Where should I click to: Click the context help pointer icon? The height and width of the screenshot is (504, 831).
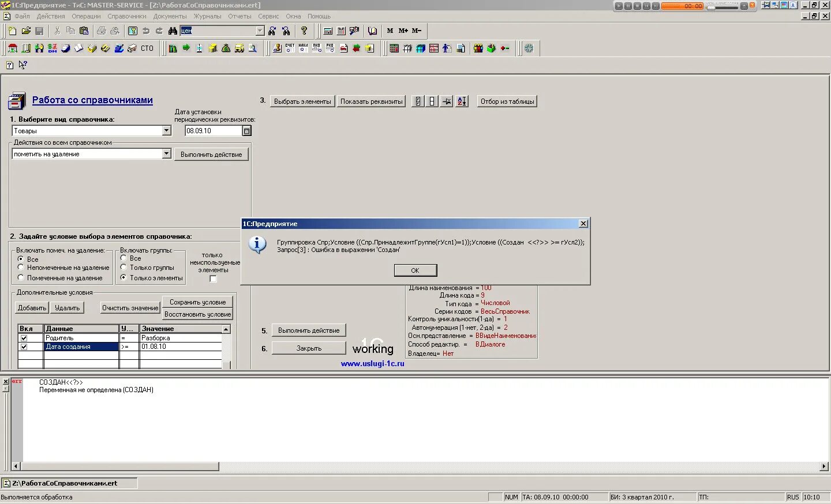click(23, 65)
